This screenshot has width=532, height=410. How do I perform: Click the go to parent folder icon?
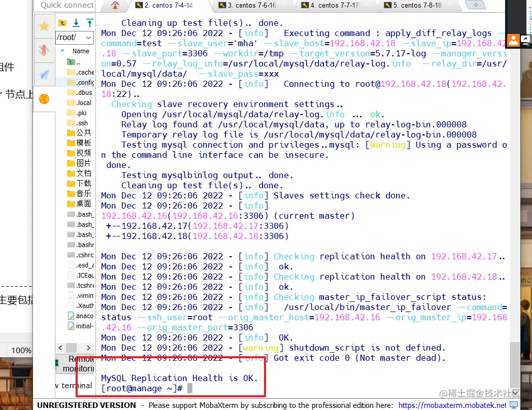tap(62, 23)
